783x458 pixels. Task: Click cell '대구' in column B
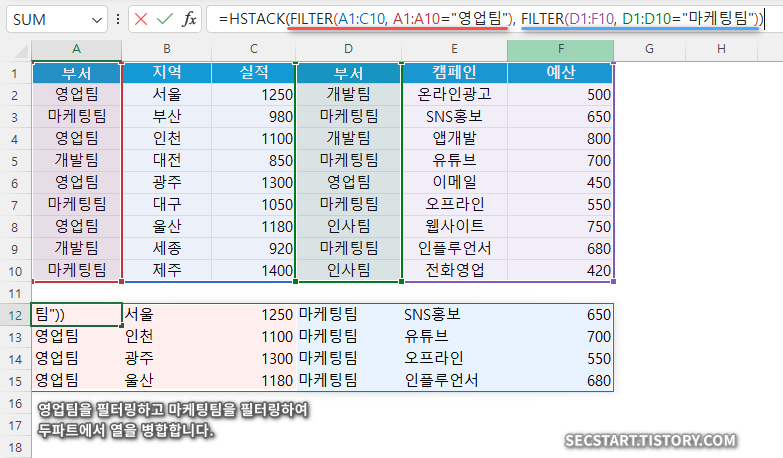(x=167, y=204)
